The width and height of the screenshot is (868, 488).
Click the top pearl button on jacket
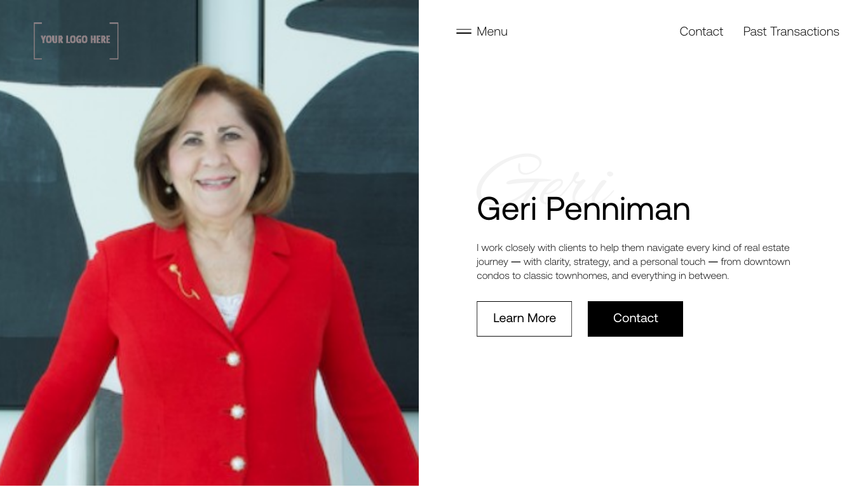[233, 358]
